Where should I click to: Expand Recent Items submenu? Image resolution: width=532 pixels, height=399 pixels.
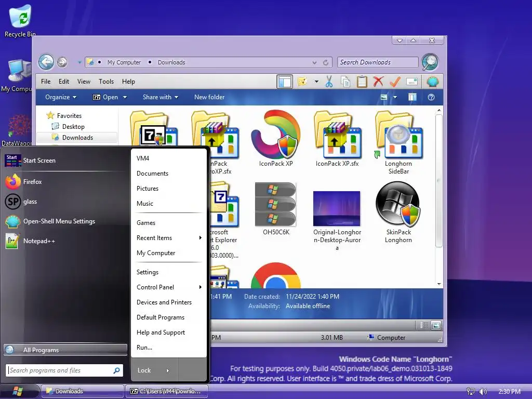click(x=169, y=238)
